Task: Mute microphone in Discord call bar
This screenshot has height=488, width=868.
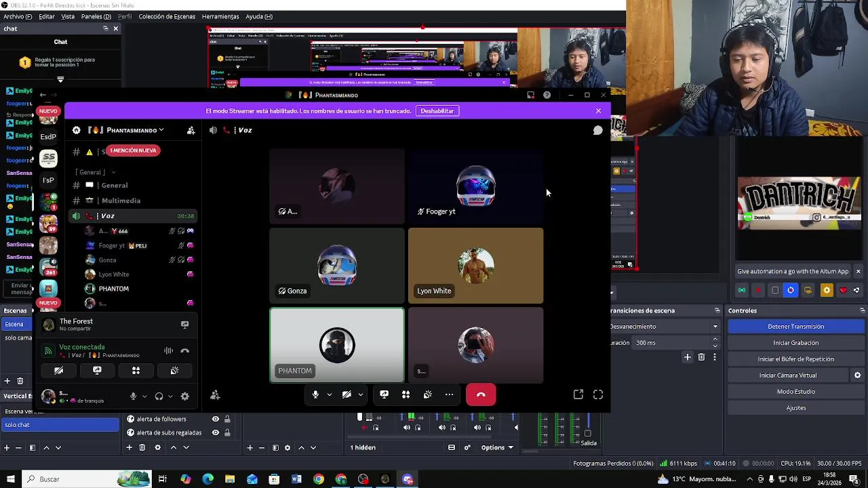Action: coord(315,394)
